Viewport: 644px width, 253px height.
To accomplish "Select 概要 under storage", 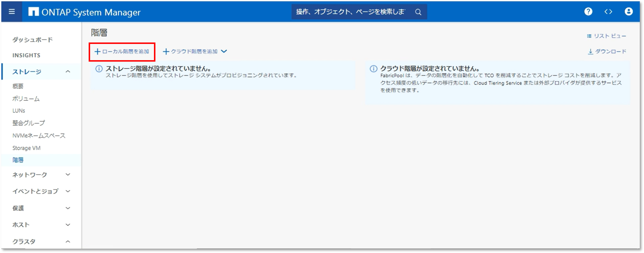I will point(18,86).
